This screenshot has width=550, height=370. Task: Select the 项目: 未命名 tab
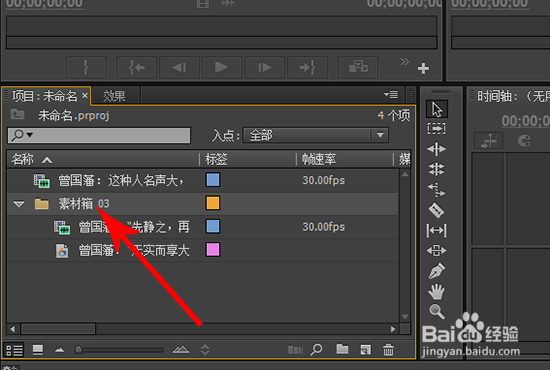(45, 96)
